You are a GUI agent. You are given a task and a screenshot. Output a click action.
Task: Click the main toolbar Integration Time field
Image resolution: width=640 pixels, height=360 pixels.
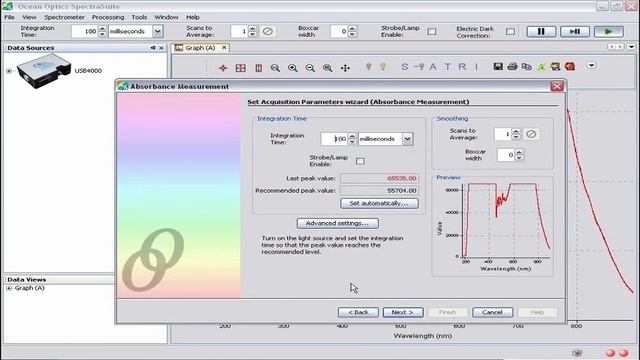85,31
